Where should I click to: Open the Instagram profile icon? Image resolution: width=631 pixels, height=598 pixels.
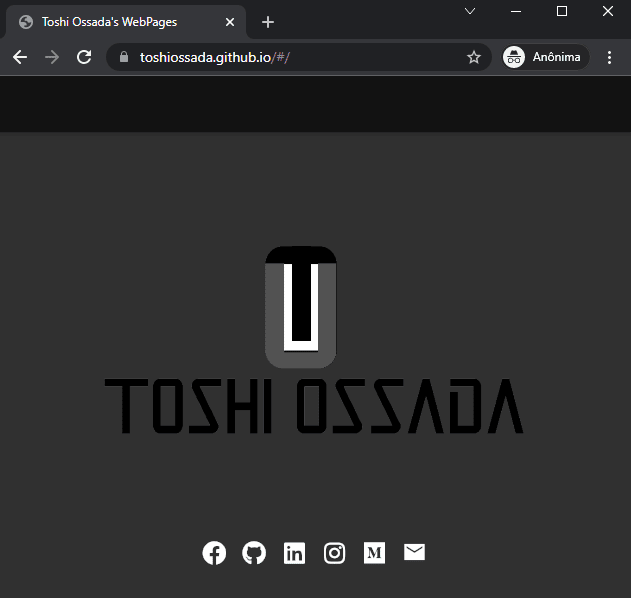(334, 553)
